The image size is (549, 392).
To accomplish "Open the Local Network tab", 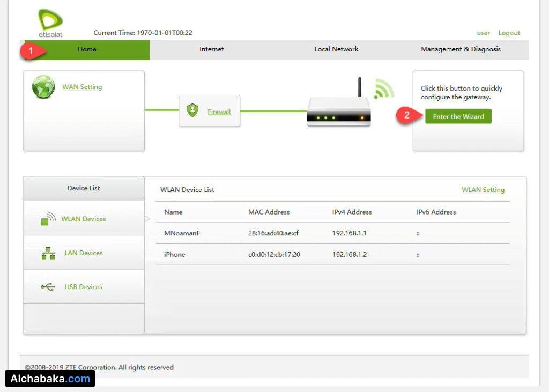I will [336, 49].
